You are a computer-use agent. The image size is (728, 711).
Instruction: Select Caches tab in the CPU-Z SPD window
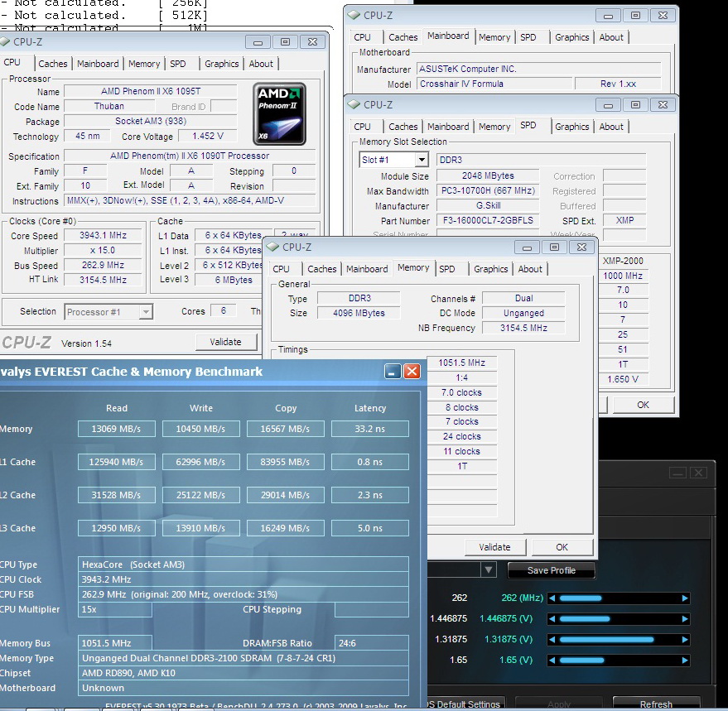coord(403,127)
